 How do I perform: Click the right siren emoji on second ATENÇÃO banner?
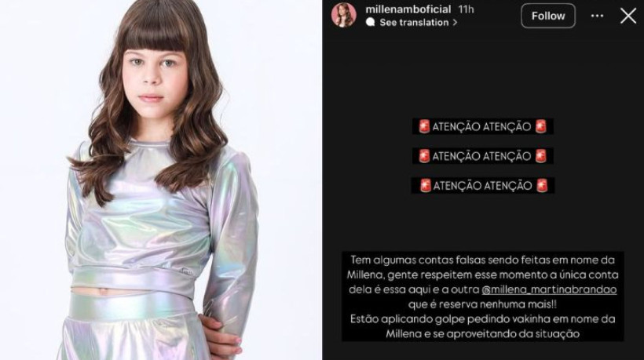click(x=541, y=156)
